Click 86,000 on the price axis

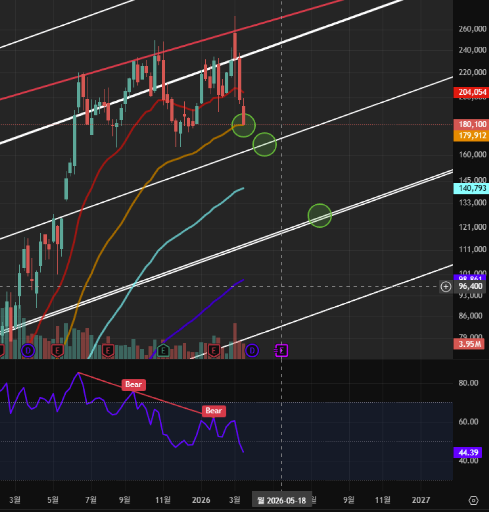tap(470, 316)
